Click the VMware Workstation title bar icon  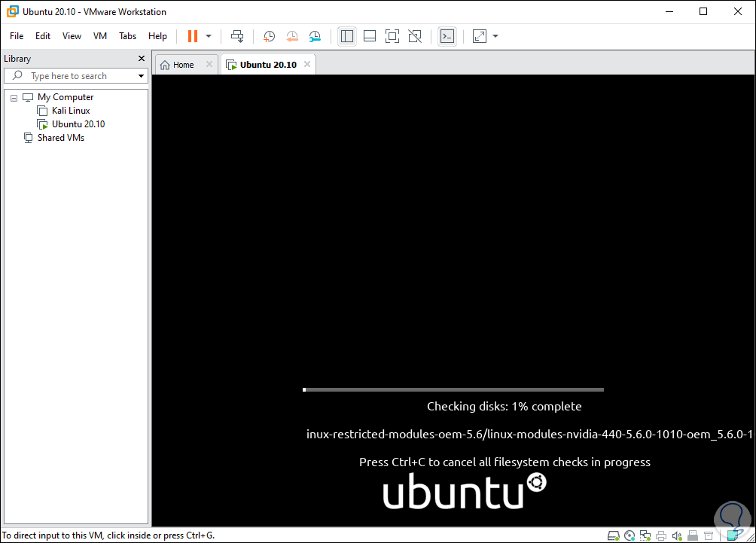(13, 11)
